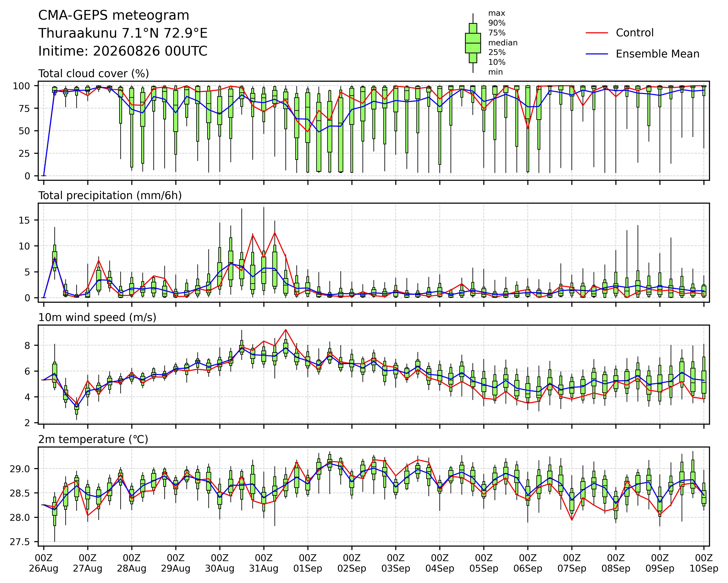Click the 00Z 05Sep time axis label
This screenshot has height=583, width=728.
[x=484, y=563]
